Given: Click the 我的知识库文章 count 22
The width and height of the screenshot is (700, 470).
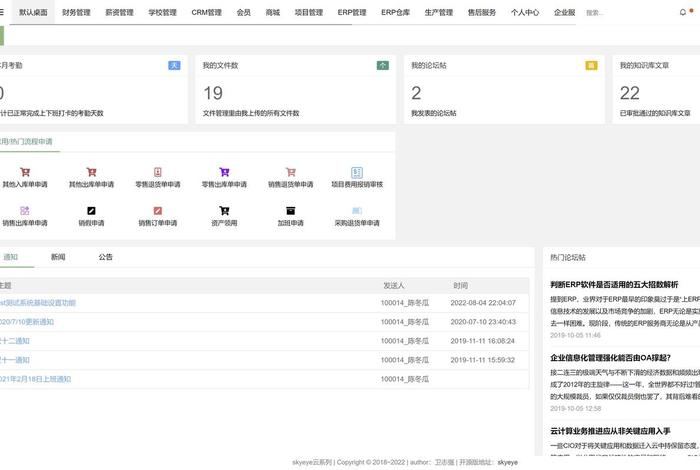Looking at the screenshot, I should click(630, 93).
